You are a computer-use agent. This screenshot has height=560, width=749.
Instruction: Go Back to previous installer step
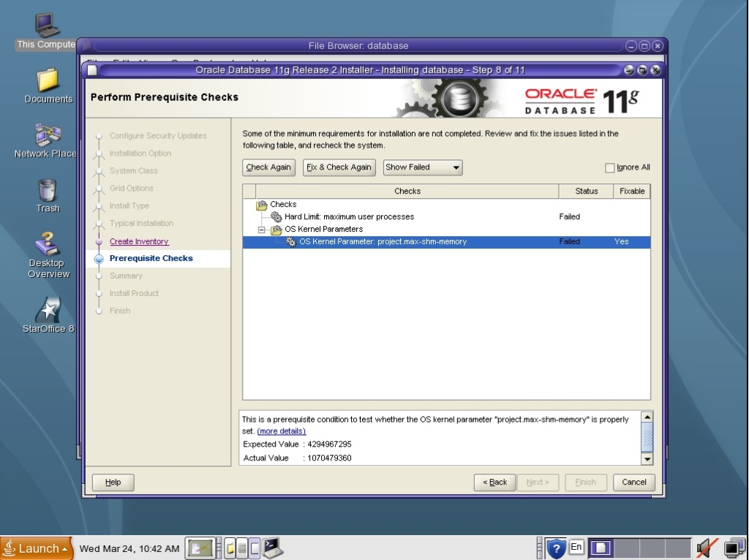(x=495, y=483)
